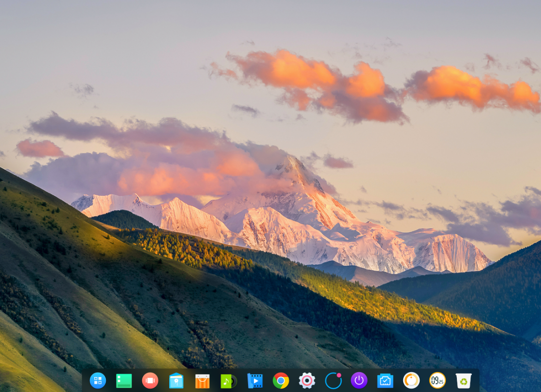The image size is (541, 392).
Task: Open the Control Center gear icon
Action: coord(307,380)
